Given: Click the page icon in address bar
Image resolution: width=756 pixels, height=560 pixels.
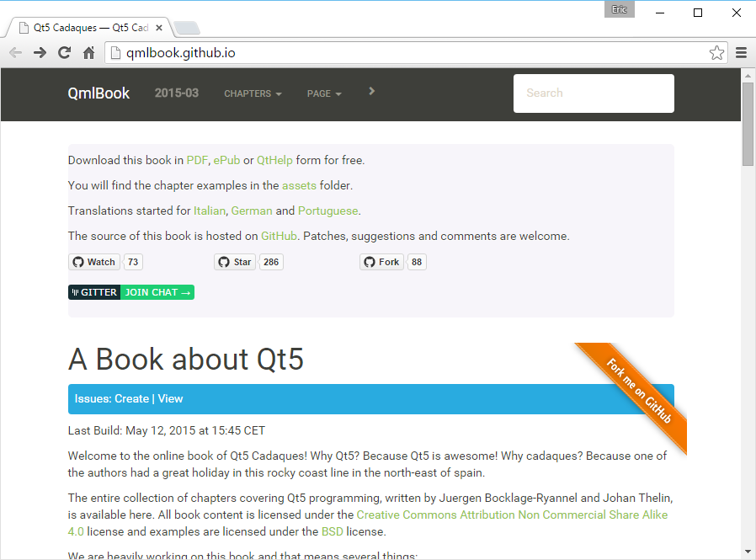Looking at the screenshot, I should click(115, 52).
